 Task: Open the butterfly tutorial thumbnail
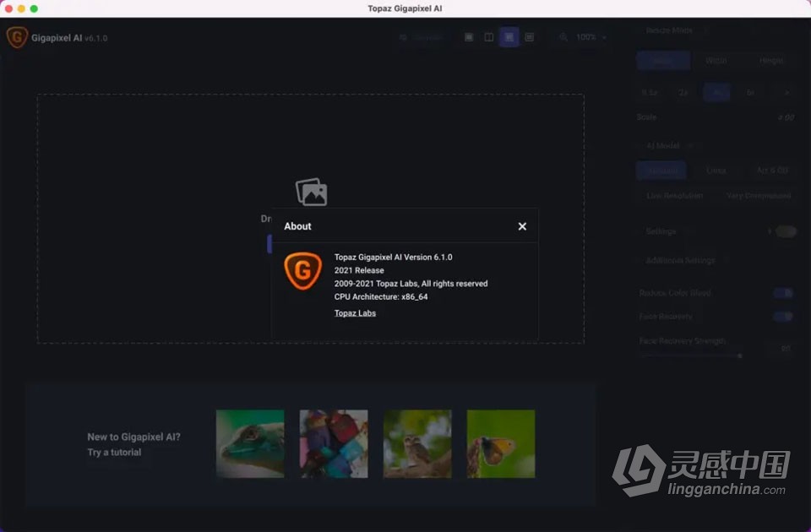pos(501,443)
